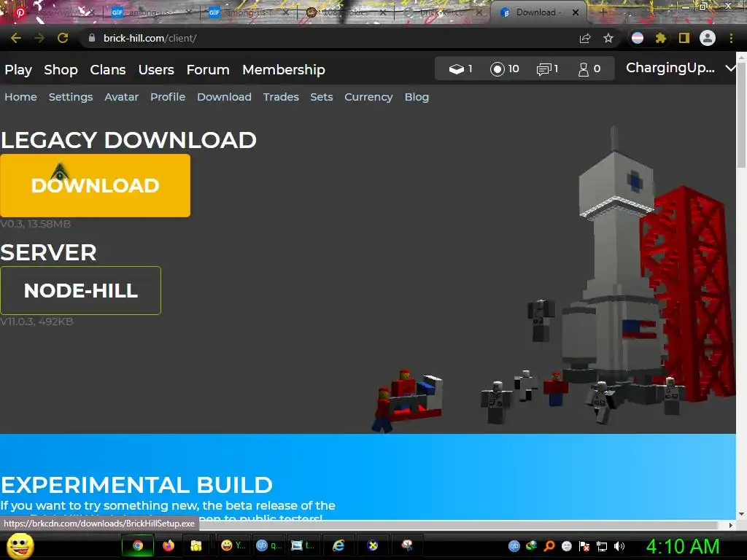Open the Sets link

[322, 97]
